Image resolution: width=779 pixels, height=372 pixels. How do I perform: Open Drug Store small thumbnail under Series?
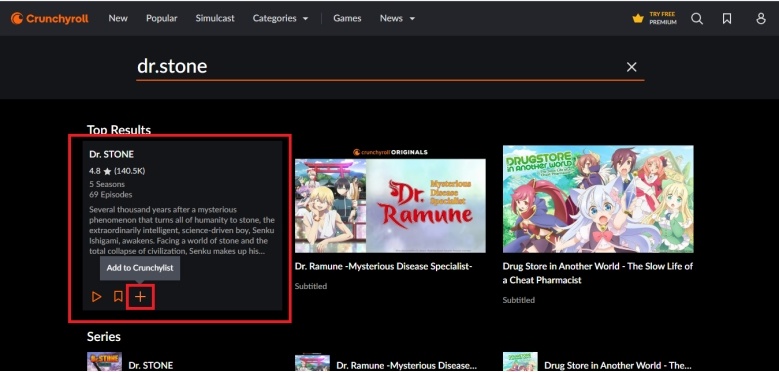(x=520, y=362)
